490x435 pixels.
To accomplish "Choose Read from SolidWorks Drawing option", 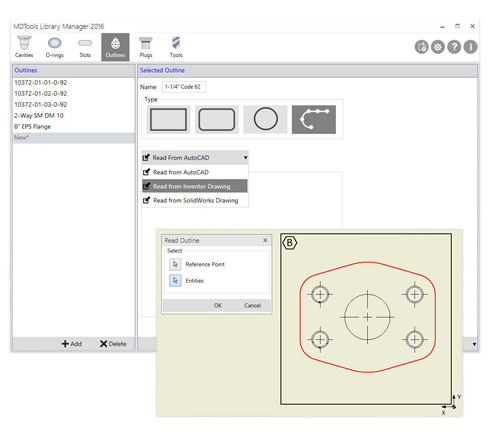I will pos(195,200).
